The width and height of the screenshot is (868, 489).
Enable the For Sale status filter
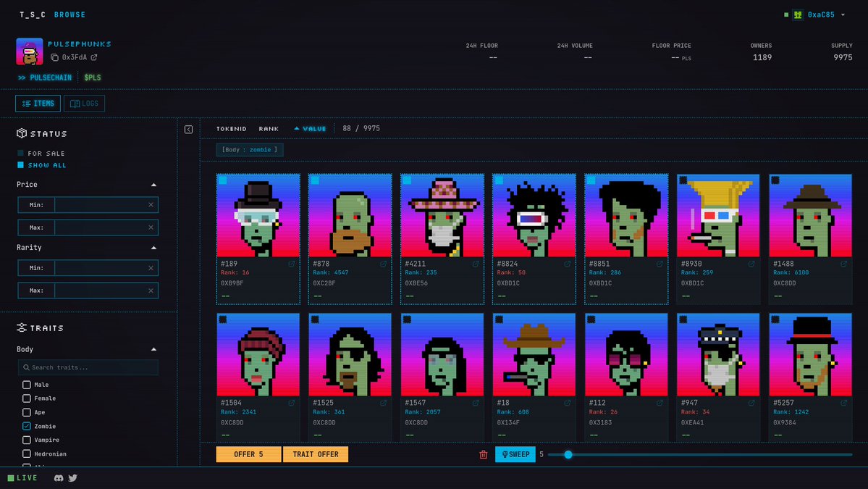(x=20, y=154)
